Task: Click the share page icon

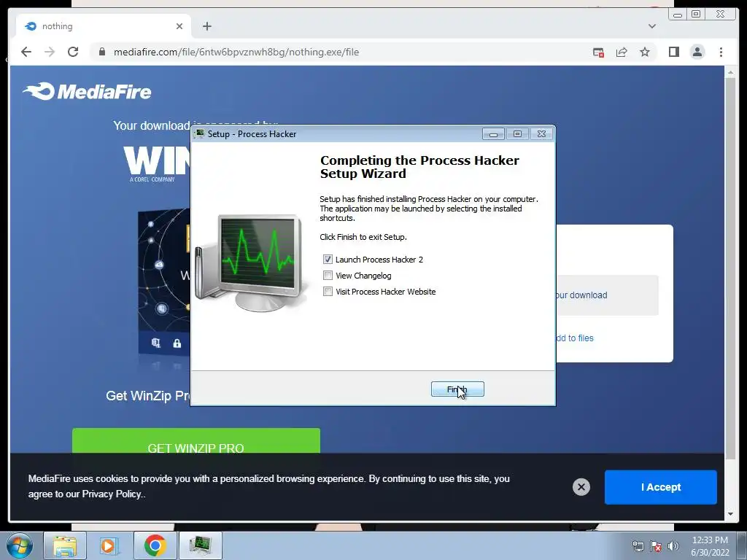Action: click(x=622, y=52)
